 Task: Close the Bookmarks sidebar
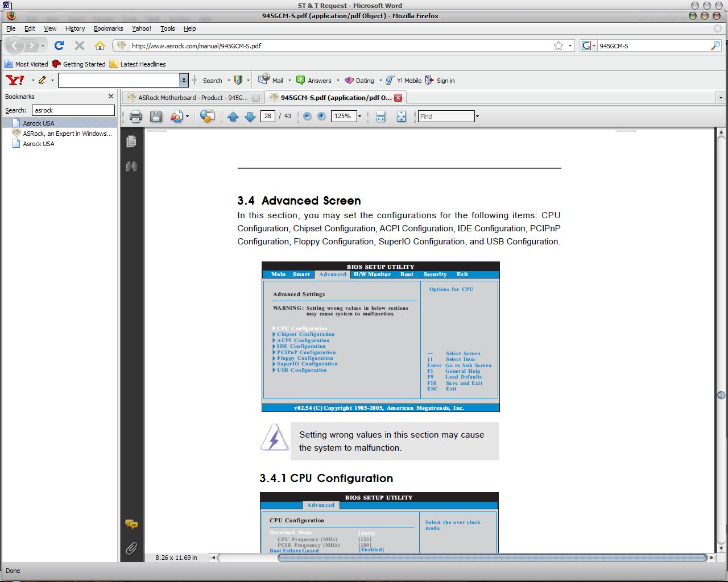pos(111,97)
